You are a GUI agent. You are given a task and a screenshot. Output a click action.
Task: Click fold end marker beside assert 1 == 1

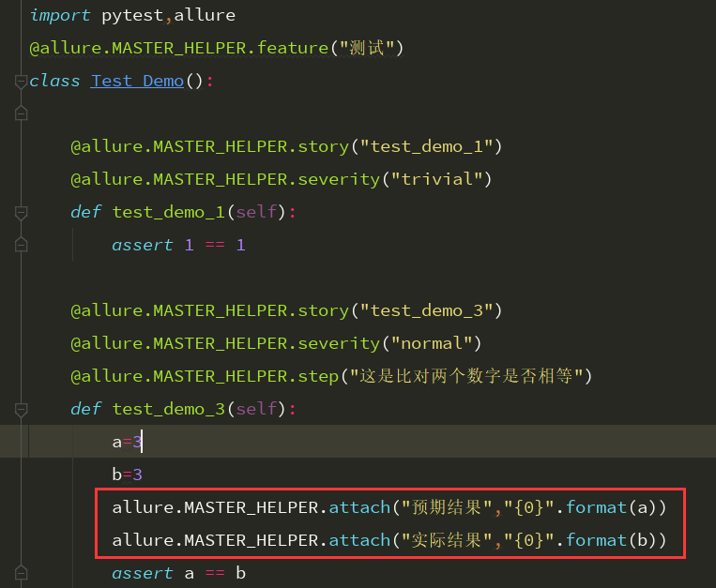(x=21, y=245)
